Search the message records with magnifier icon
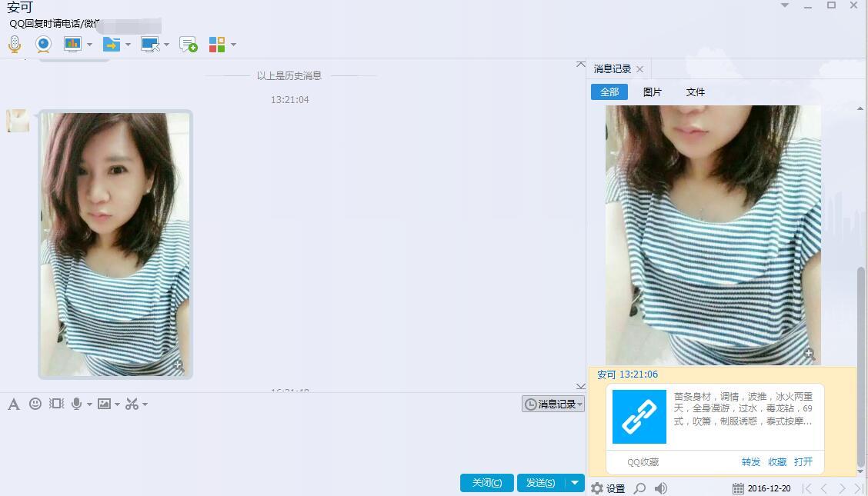This screenshot has width=868, height=496. click(x=639, y=488)
